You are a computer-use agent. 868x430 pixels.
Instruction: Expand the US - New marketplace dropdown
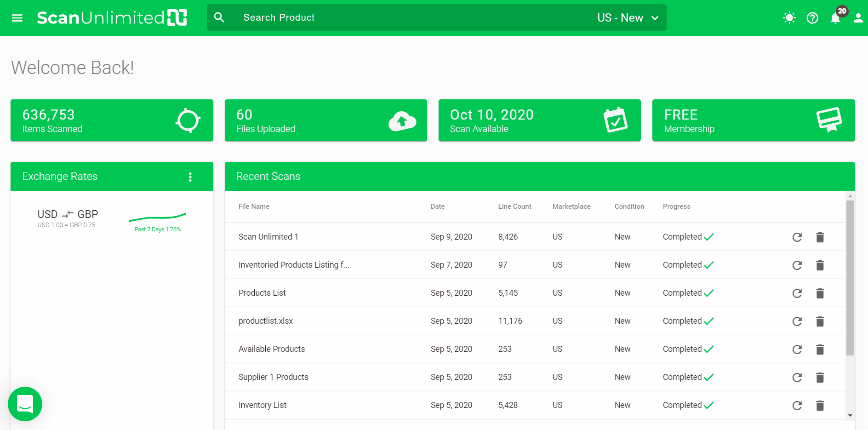click(x=628, y=18)
